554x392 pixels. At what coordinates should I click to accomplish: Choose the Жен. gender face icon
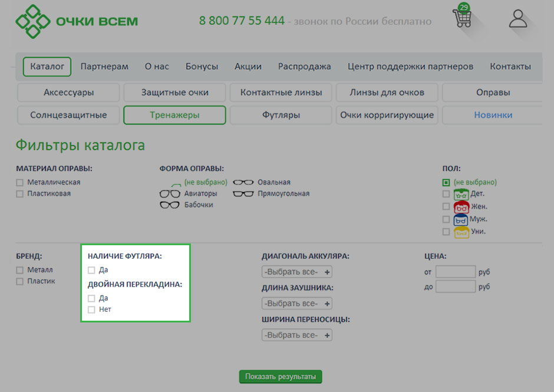[x=461, y=206]
